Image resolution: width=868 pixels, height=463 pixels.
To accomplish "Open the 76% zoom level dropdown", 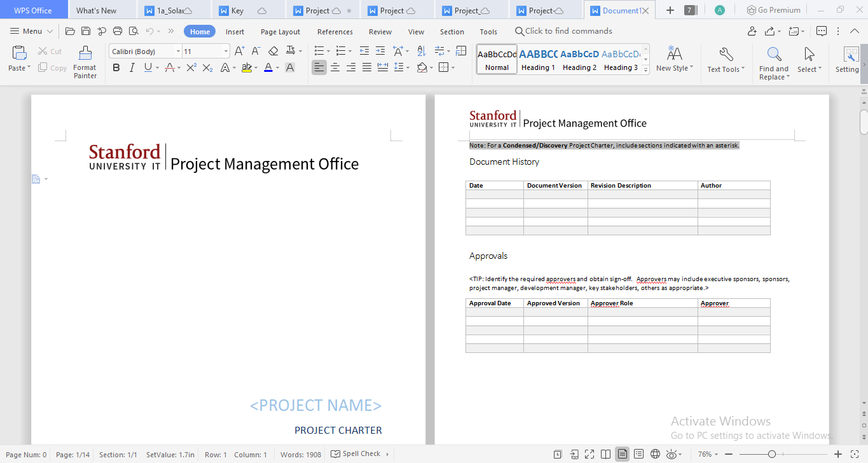I will 708,454.
